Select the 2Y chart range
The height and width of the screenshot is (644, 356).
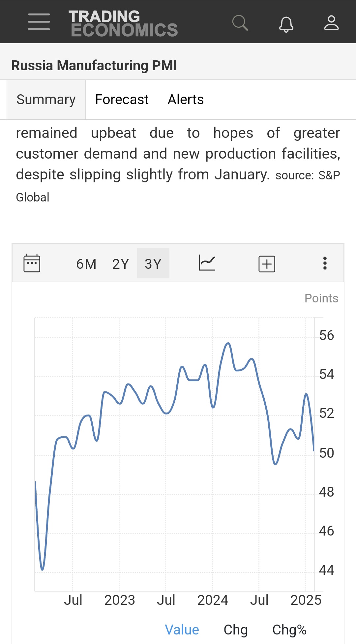tap(121, 264)
